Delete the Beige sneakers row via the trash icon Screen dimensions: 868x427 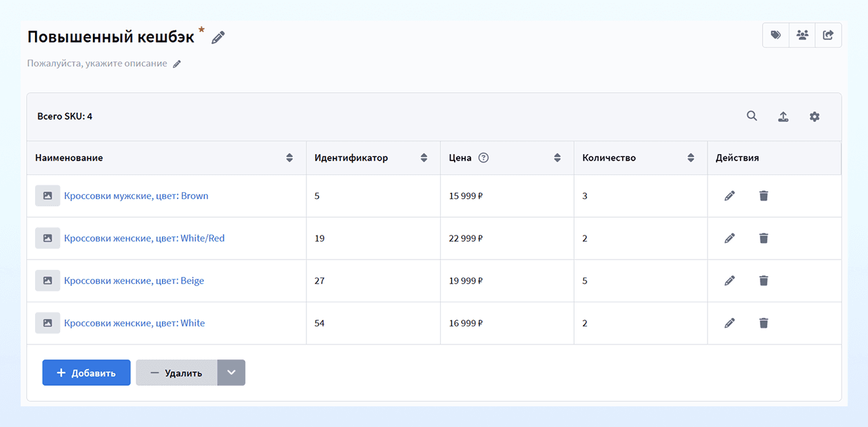click(763, 280)
